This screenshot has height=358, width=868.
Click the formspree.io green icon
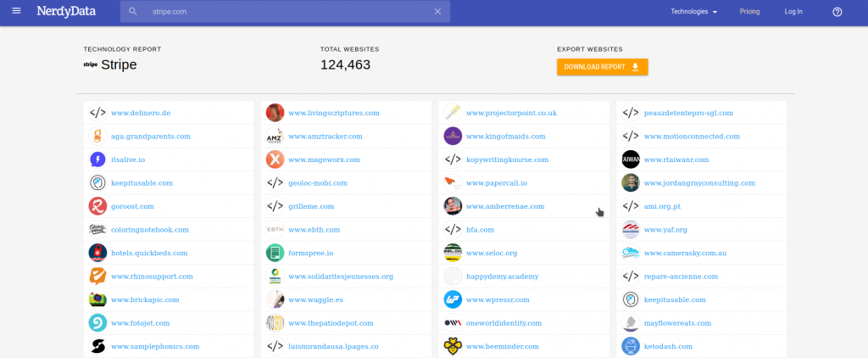pos(275,253)
